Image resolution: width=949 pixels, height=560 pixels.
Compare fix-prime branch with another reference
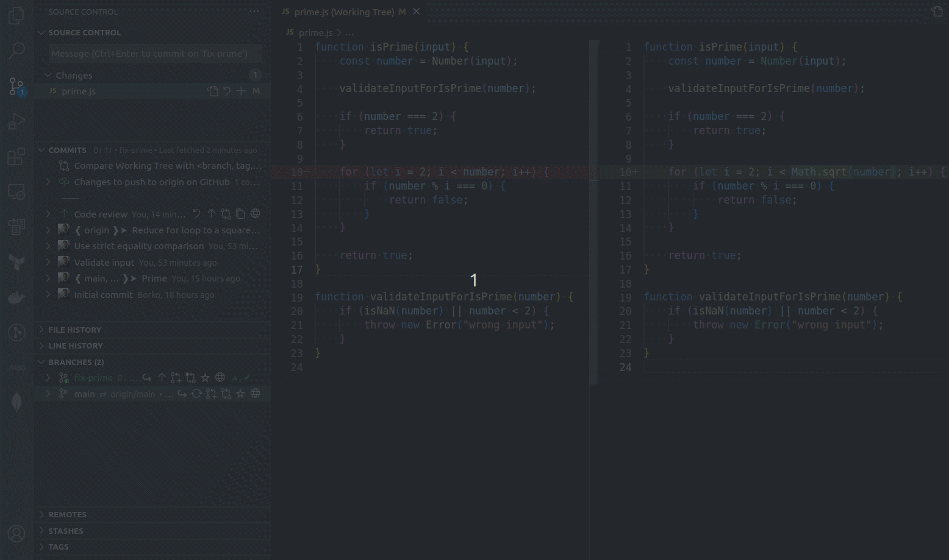click(x=190, y=378)
